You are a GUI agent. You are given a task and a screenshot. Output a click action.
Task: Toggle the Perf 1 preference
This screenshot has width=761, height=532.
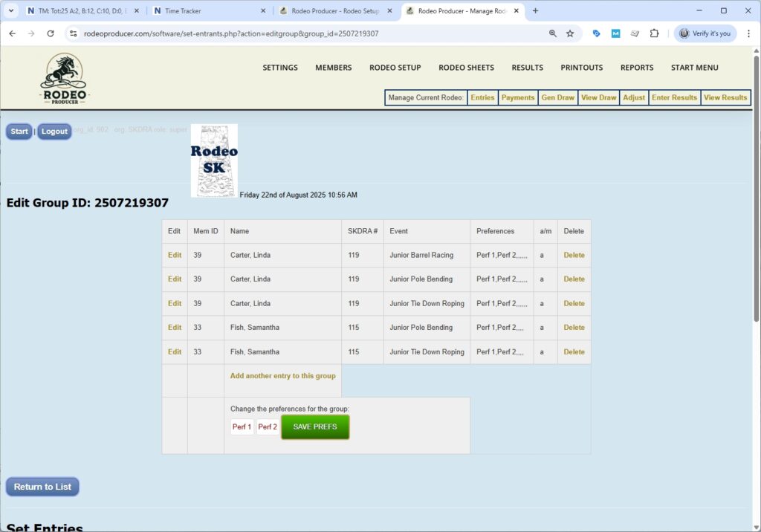click(242, 427)
